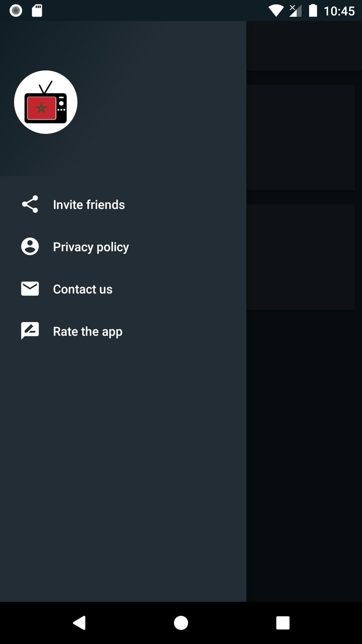The image size is (362, 644).
Task: Open the Invite friends menu entry
Action: (x=123, y=205)
